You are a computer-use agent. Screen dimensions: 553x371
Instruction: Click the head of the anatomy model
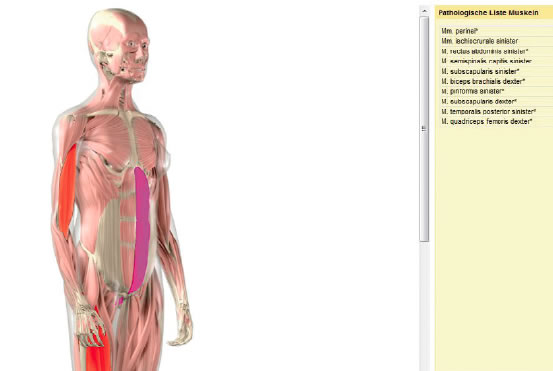[x=120, y=46]
